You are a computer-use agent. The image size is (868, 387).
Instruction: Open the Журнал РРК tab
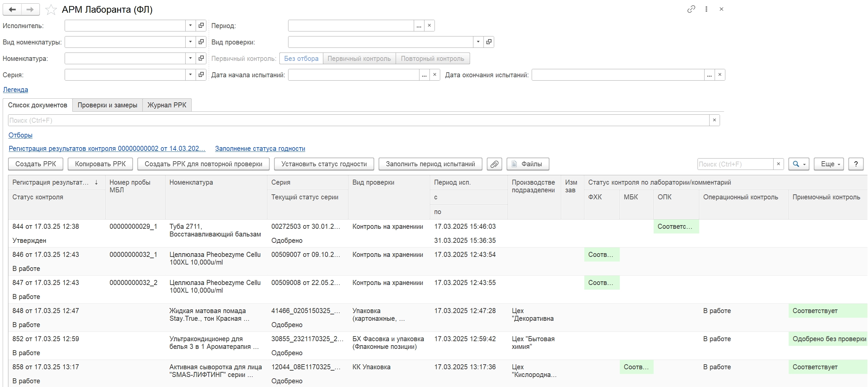coord(167,105)
